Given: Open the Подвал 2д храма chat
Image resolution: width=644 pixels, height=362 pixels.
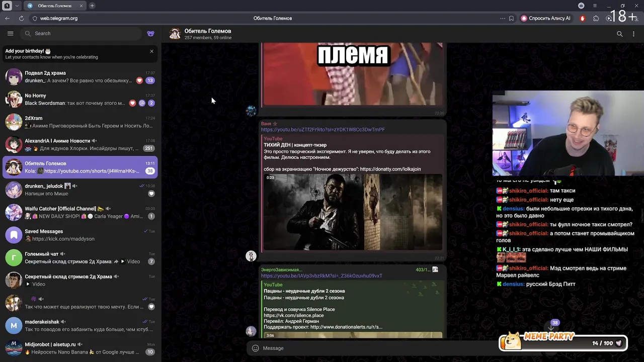Looking at the screenshot, I should [80, 76].
